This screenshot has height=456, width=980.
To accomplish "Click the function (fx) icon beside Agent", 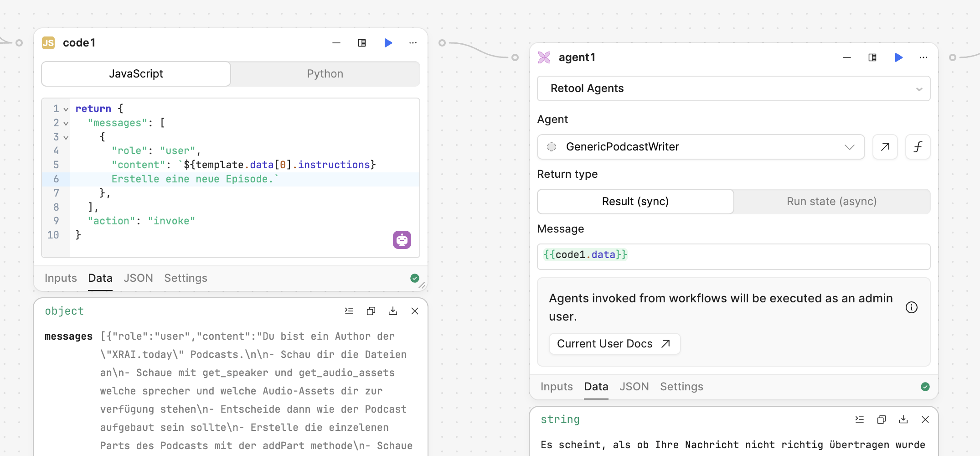I will (x=918, y=147).
